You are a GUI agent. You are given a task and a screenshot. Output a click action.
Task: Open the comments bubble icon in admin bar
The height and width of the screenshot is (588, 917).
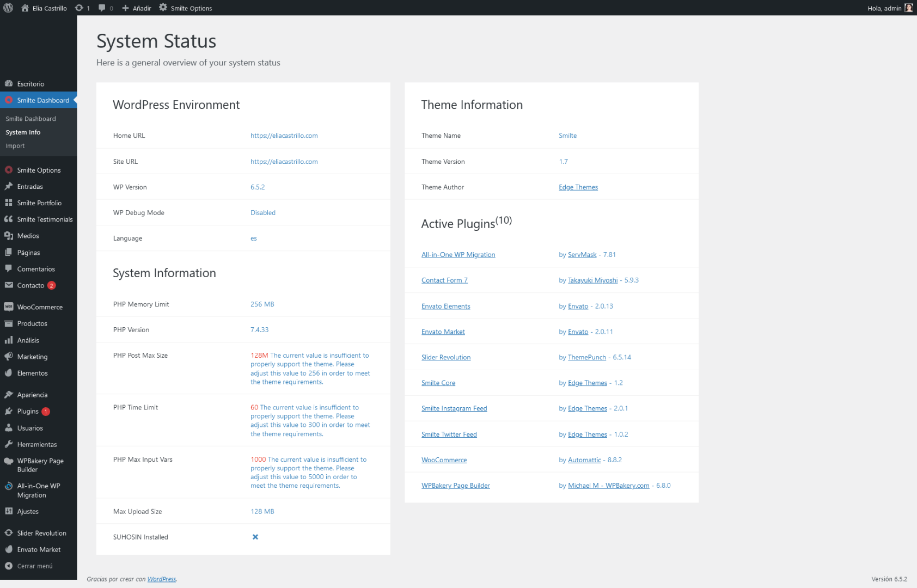(102, 8)
